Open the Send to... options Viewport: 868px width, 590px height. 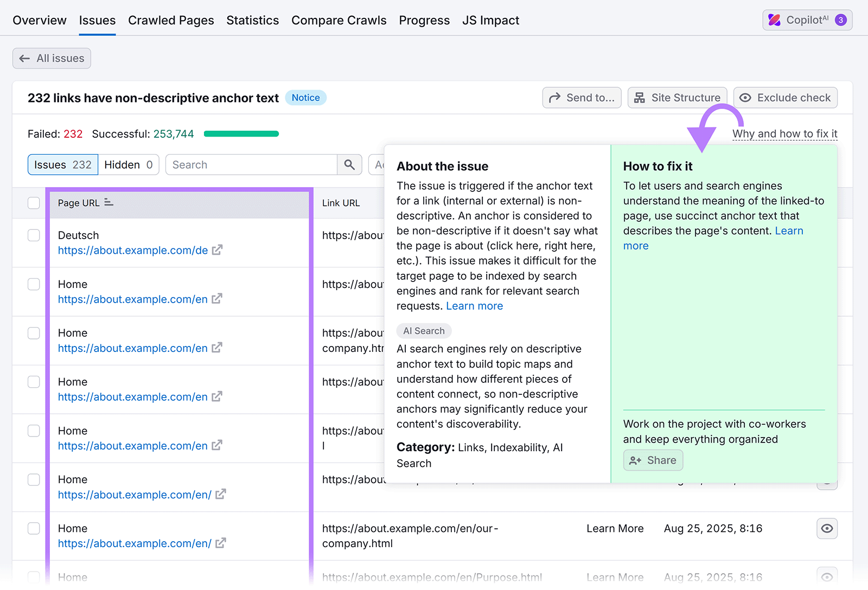click(582, 98)
